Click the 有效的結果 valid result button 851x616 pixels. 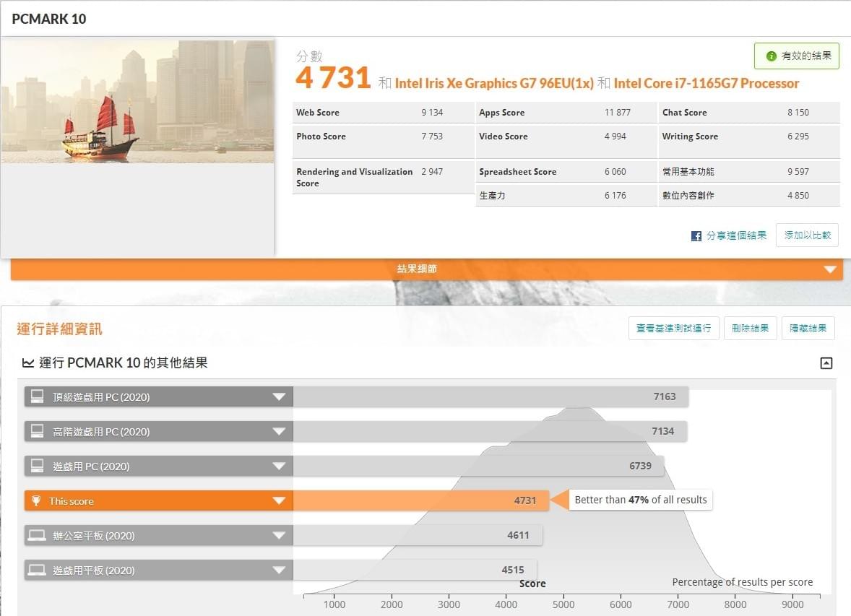coord(797,56)
